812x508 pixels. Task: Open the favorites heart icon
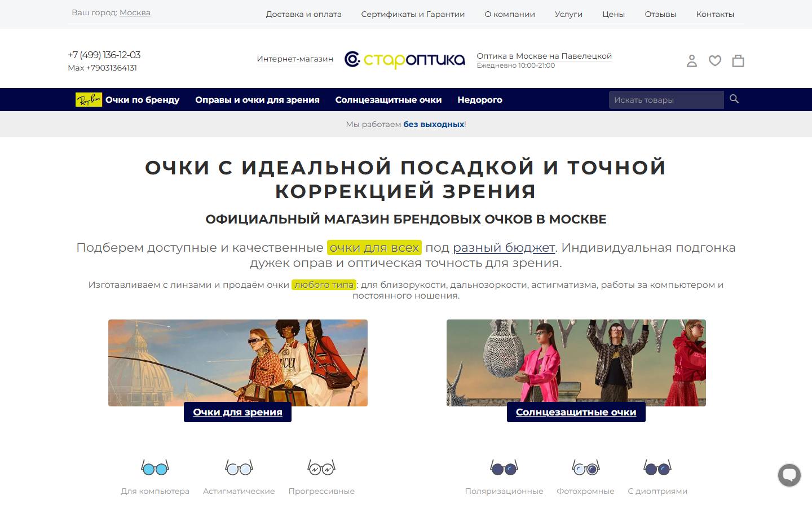(x=715, y=60)
